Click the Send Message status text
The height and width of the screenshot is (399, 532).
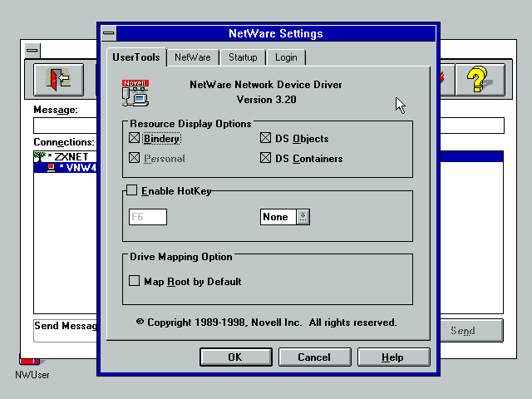click(65, 326)
